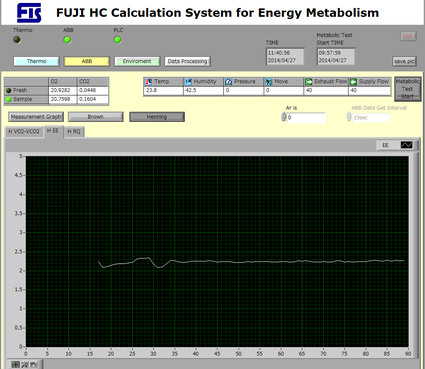
Task: Toggle the Fresh gas indicator
Action: click(x=9, y=90)
